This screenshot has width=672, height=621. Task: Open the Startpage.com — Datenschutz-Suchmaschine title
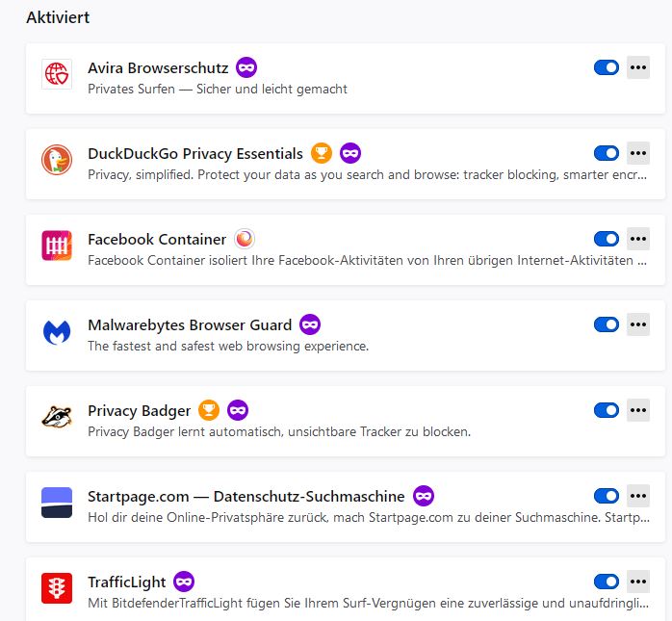(x=246, y=497)
